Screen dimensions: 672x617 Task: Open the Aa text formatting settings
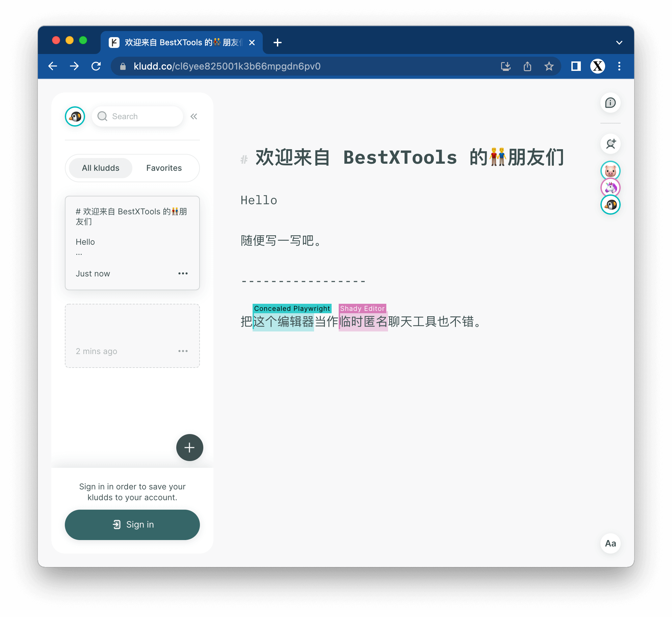(610, 543)
